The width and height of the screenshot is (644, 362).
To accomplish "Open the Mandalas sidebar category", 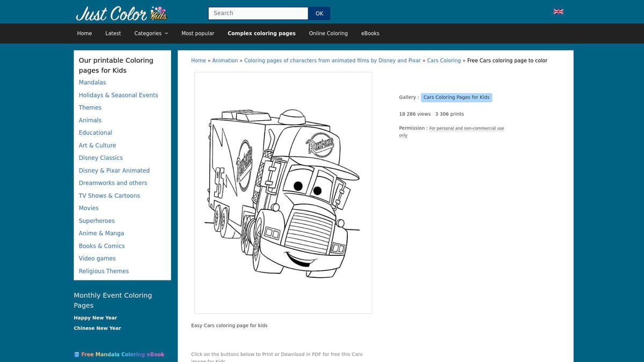I will tap(92, 82).
